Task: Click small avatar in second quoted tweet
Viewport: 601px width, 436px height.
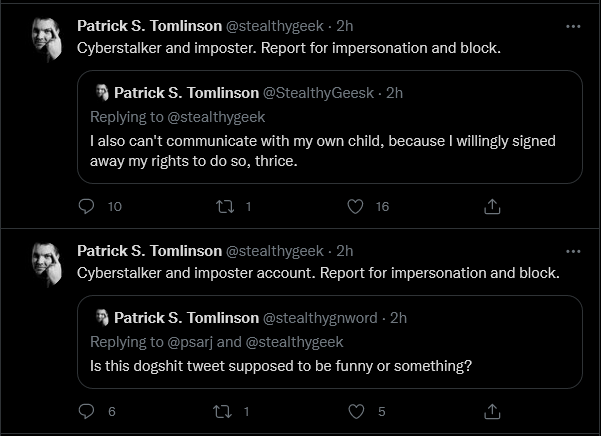Action: (102, 317)
